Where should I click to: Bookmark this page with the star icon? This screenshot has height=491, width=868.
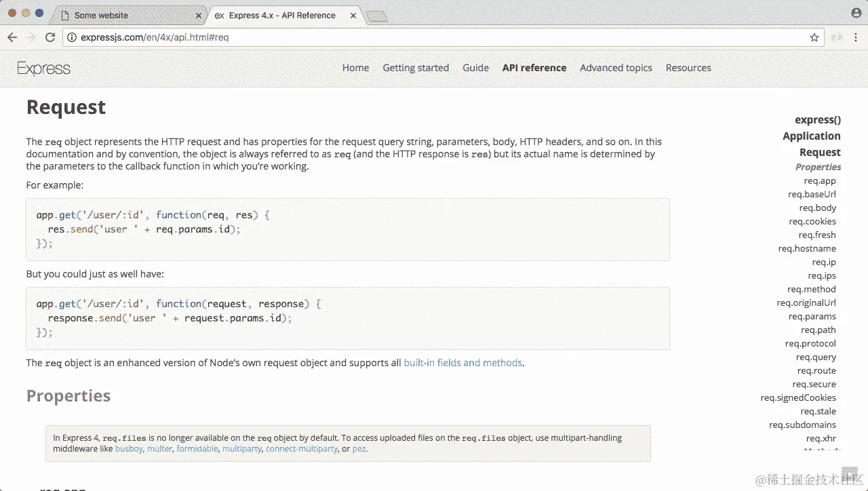(x=814, y=38)
